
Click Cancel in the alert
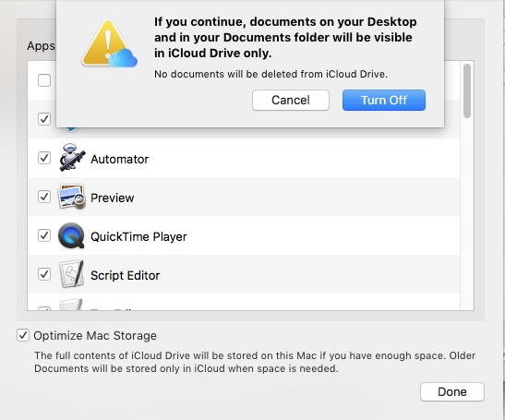pos(291,101)
